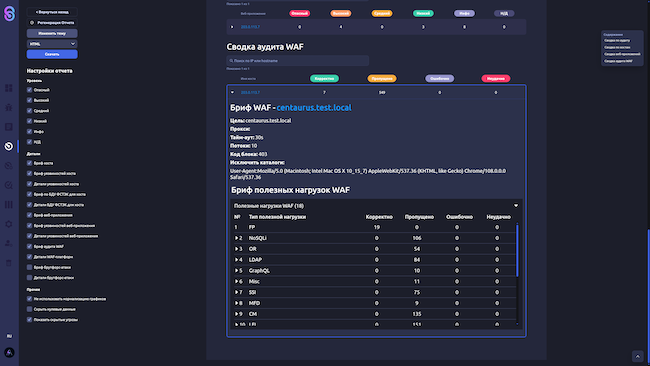Click the FP payload row
This screenshot has height=366, width=650.
click(x=374, y=227)
